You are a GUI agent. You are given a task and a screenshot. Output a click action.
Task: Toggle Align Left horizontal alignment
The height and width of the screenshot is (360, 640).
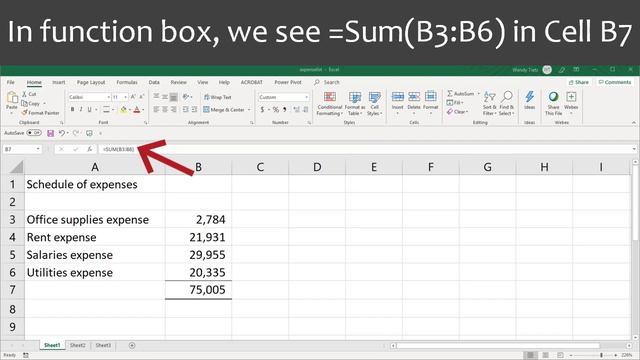[x=156, y=109]
